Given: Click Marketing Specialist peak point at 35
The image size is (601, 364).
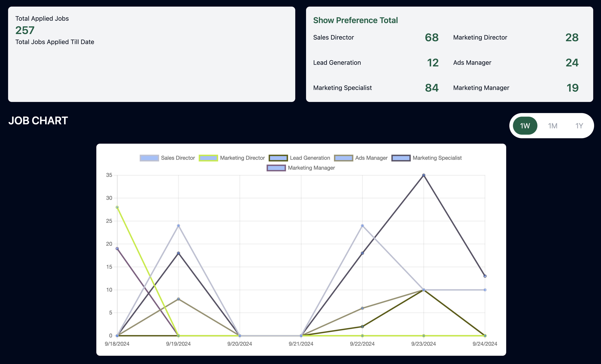Looking at the screenshot, I should point(424,175).
